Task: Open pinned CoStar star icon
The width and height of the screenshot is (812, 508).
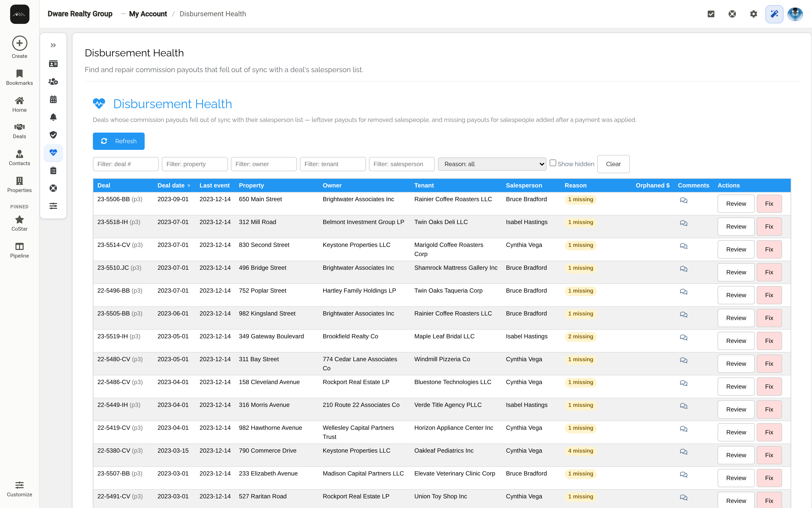Action: pos(20,219)
